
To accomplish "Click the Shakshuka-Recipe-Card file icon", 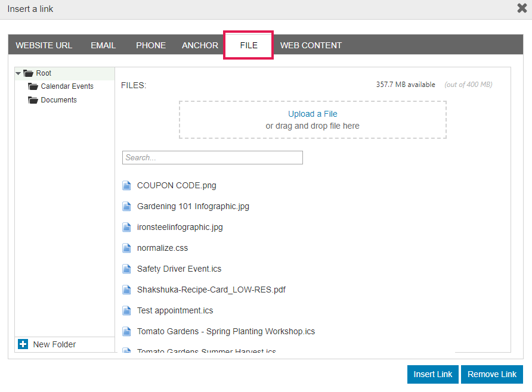I will coord(126,290).
